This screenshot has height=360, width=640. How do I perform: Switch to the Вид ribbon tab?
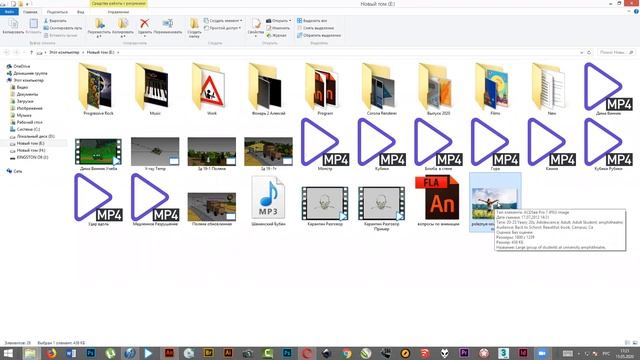pyautogui.click(x=80, y=12)
